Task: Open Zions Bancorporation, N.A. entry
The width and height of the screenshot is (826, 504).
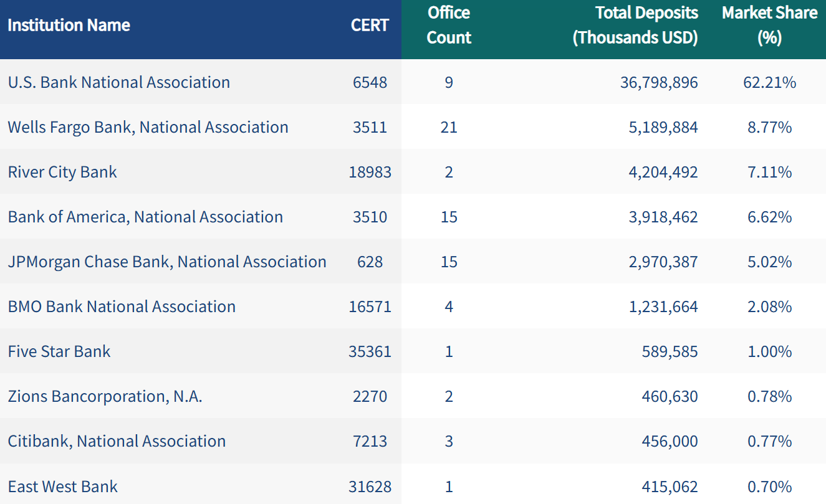Action: (105, 396)
